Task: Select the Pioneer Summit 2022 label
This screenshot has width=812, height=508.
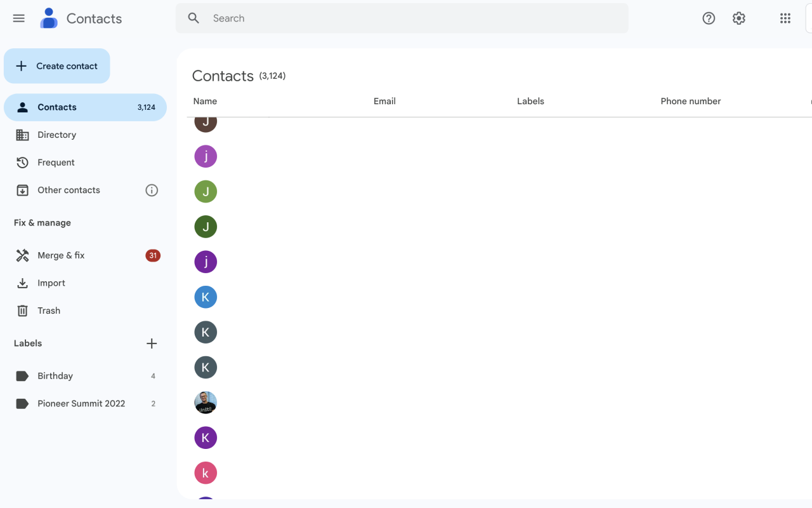Action: click(85, 404)
